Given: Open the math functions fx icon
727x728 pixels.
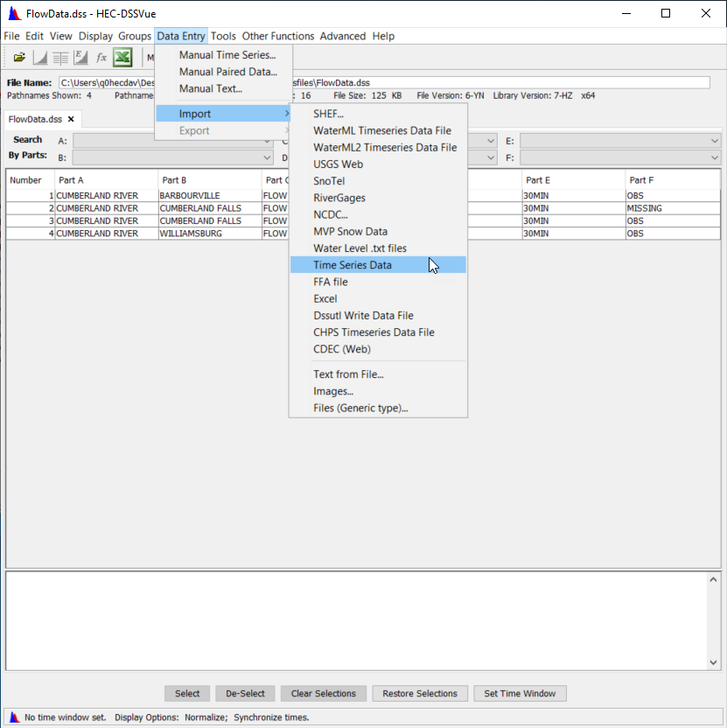Looking at the screenshot, I should point(101,58).
